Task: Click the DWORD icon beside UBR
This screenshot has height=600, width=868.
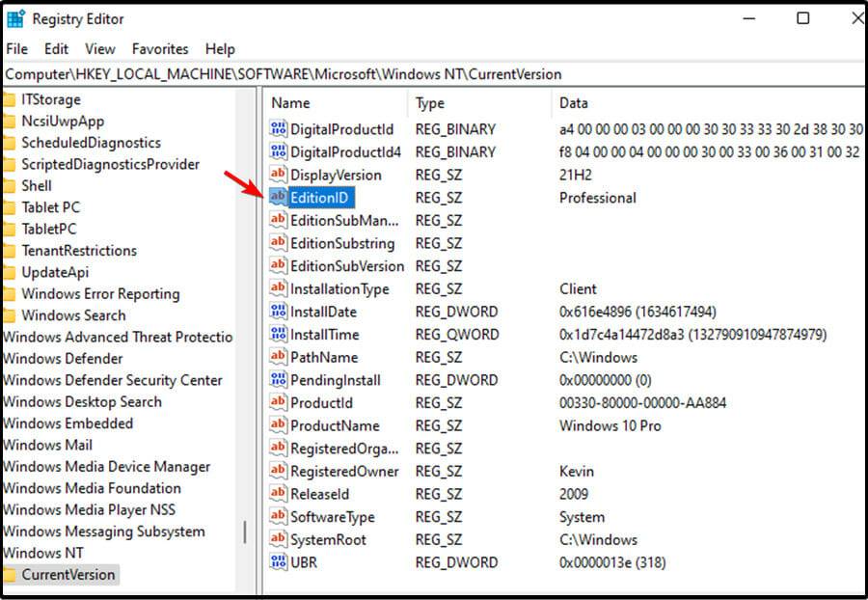Action: [279, 562]
